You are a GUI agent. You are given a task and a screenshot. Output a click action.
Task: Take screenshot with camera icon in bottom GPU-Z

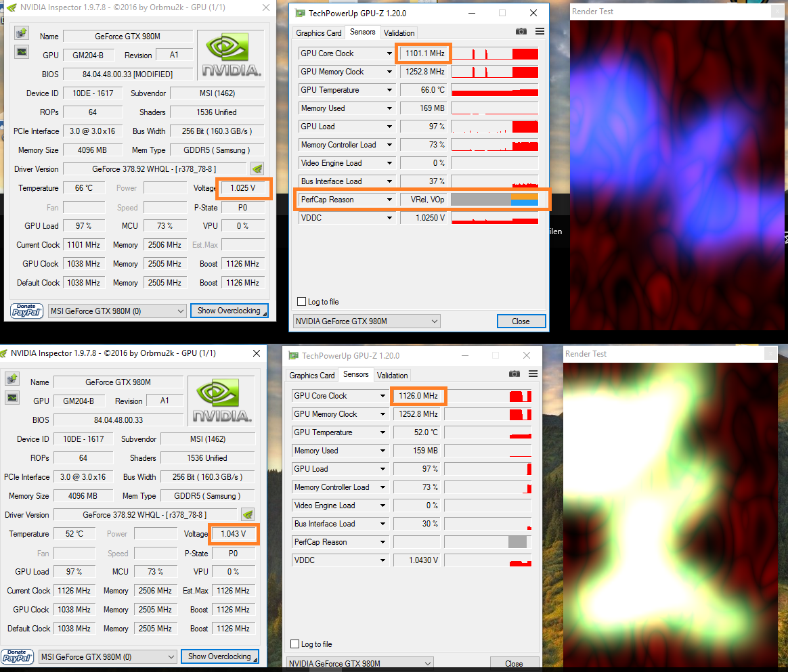point(514,374)
